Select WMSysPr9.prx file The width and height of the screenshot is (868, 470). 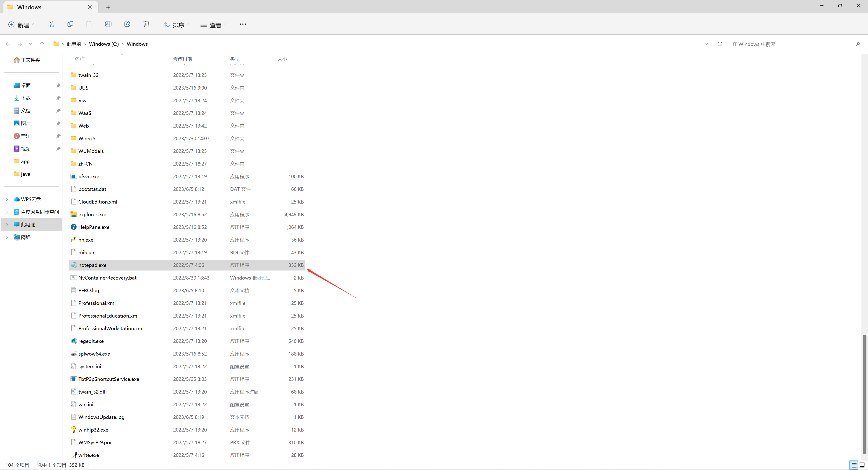[187, 442]
